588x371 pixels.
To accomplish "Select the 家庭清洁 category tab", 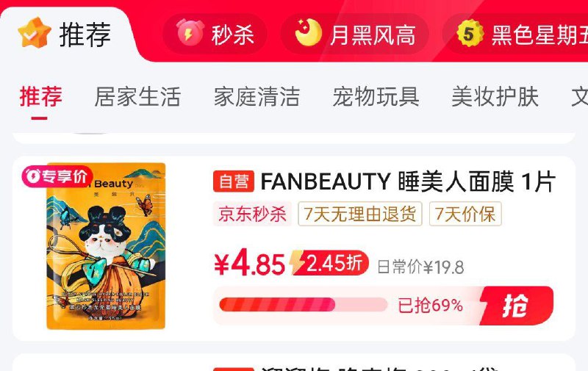I will 257,97.
